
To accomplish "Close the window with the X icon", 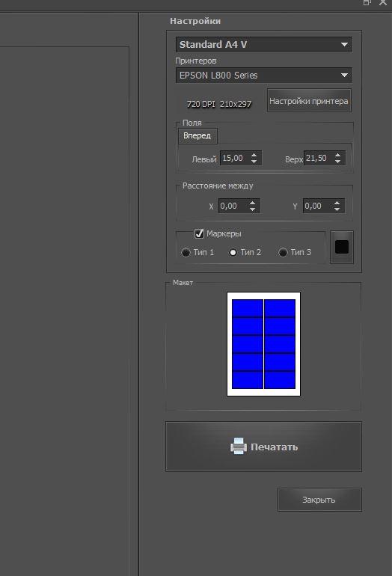I will tap(383, 2).
